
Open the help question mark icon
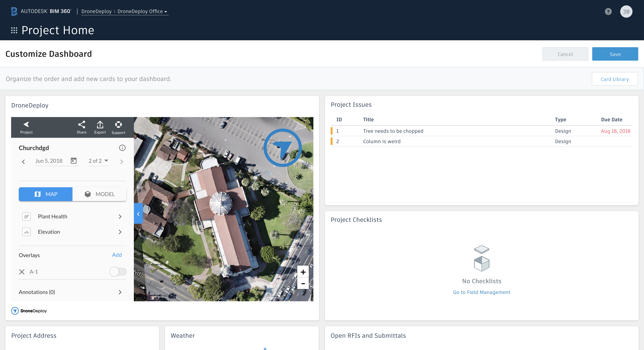(x=608, y=12)
